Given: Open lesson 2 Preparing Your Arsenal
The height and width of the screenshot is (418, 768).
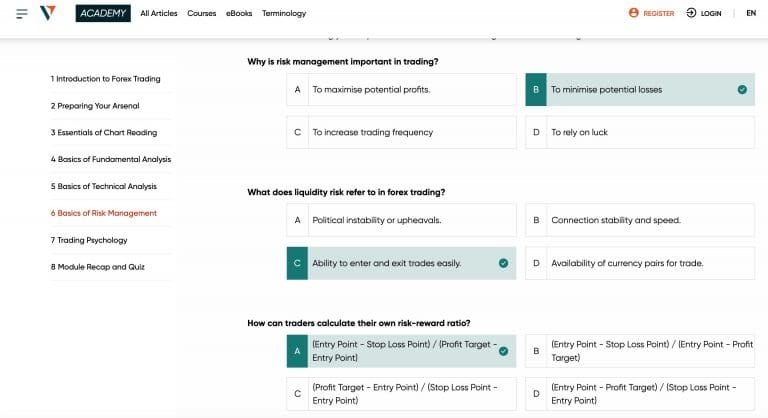Looking at the screenshot, I should click(x=95, y=105).
